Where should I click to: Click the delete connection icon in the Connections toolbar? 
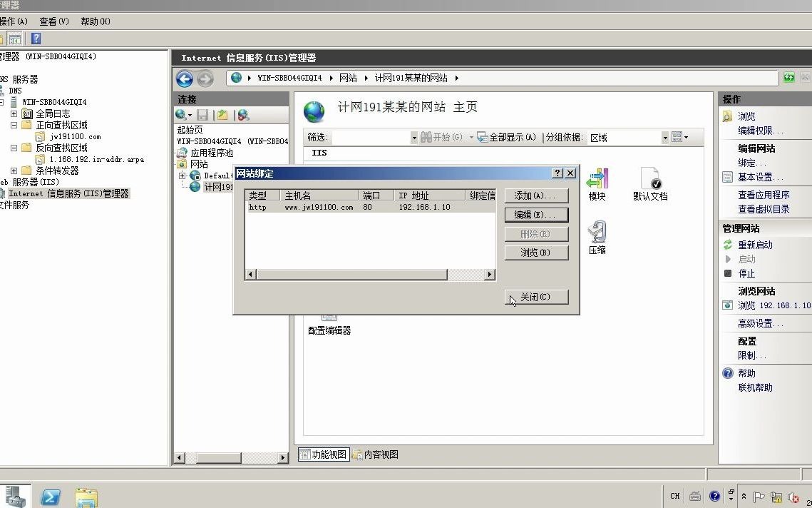243,115
